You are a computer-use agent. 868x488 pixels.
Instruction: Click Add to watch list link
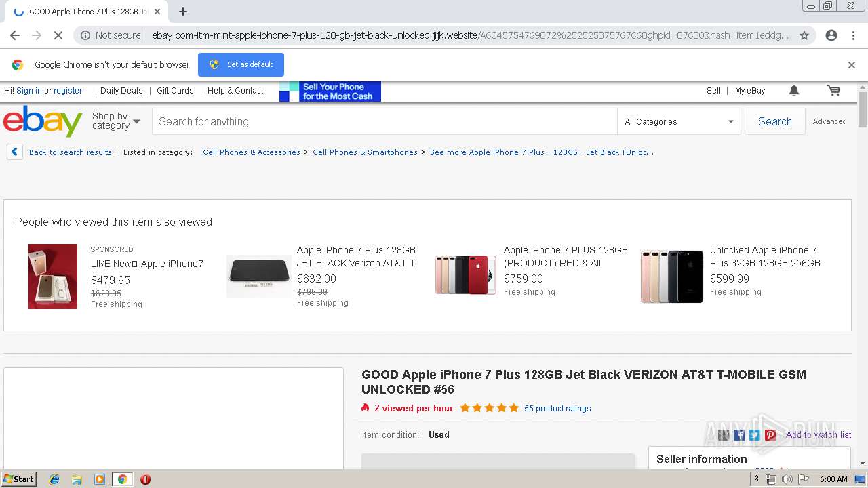[818, 435]
